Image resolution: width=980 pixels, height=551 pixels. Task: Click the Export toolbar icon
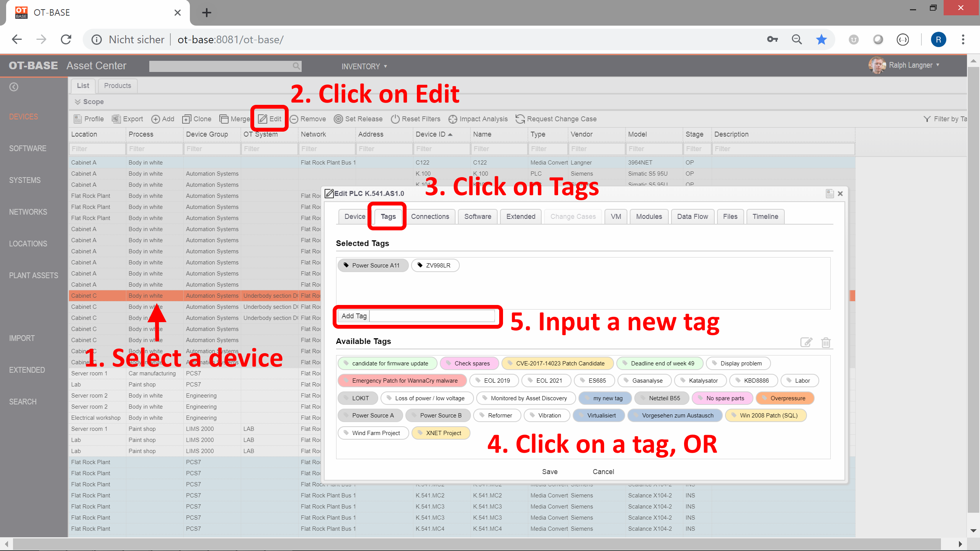pos(116,119)
